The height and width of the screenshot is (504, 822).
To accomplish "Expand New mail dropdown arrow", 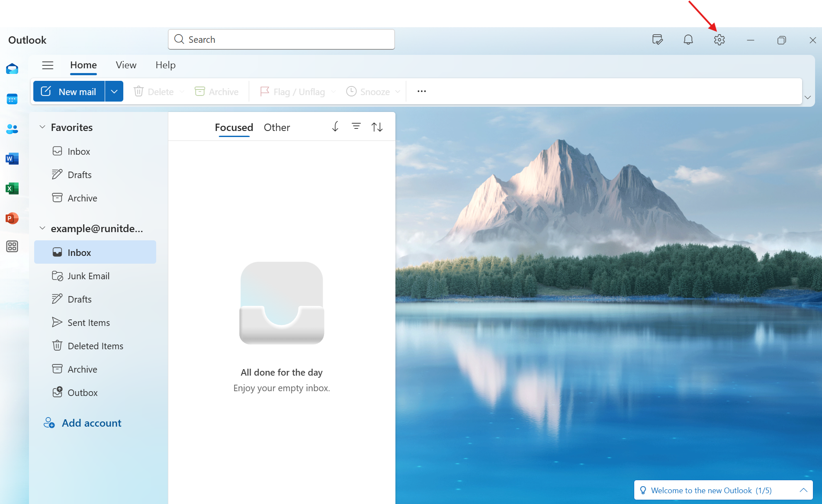I will [x=114, y=92].
